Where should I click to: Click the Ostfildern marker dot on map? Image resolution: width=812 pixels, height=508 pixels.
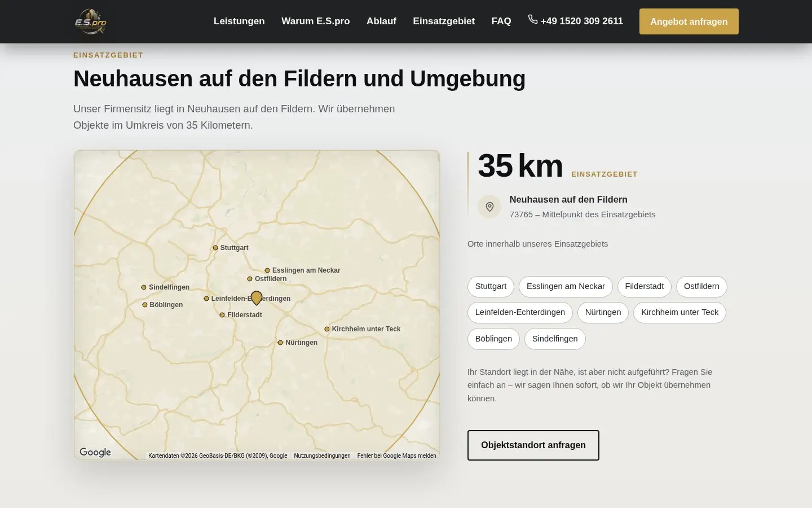pos(250,279)
